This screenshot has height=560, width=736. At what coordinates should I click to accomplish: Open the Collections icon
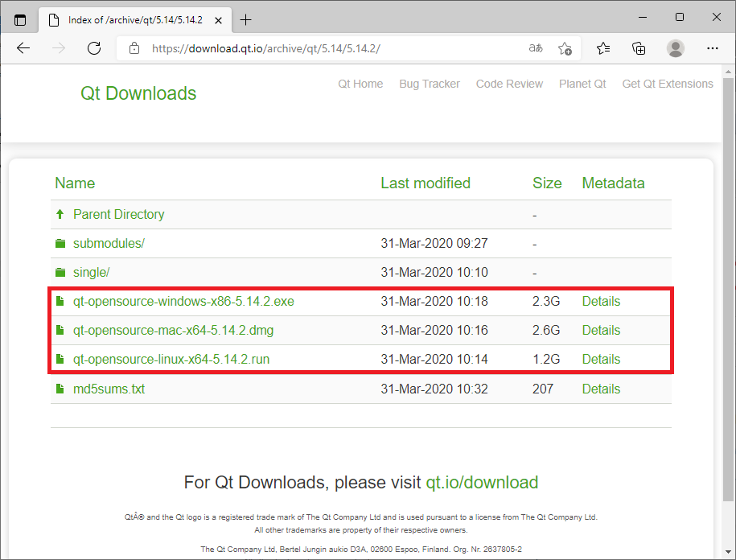click(639, 48)
